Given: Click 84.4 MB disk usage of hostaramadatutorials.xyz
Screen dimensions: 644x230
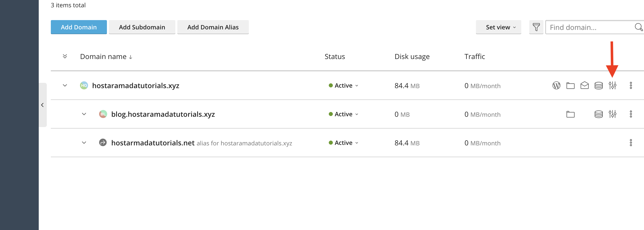Looking at the screenshot, I should coord(407,86).
